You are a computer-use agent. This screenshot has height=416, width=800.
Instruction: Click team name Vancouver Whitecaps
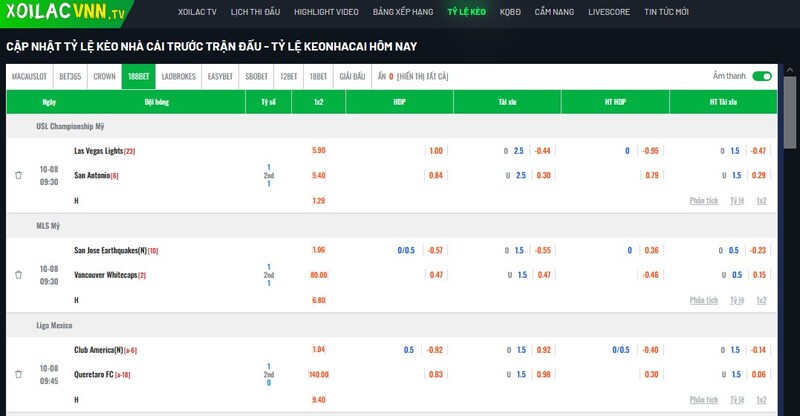pos(106,275)
